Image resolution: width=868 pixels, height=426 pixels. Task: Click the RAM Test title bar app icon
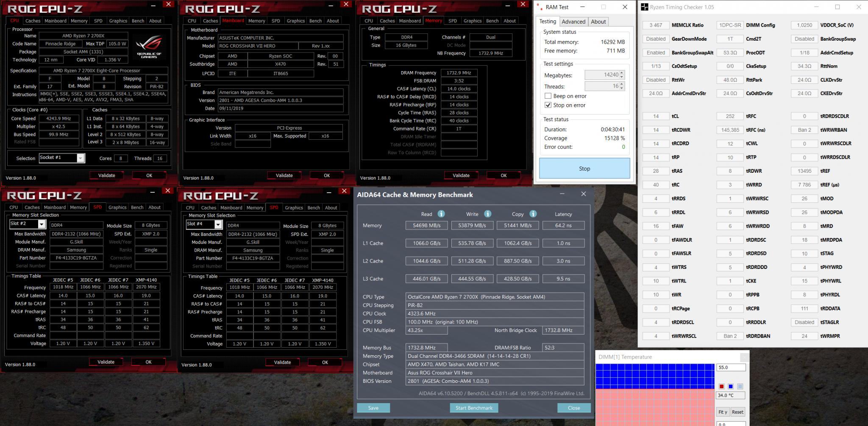coord(540,7)
